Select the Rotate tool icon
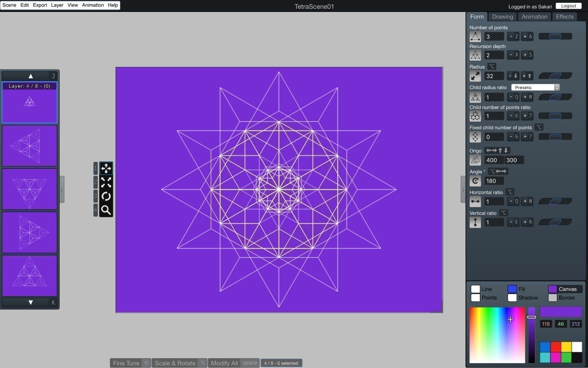The width and height of the screenshot is (588, 368). click(x=106, y=196)
